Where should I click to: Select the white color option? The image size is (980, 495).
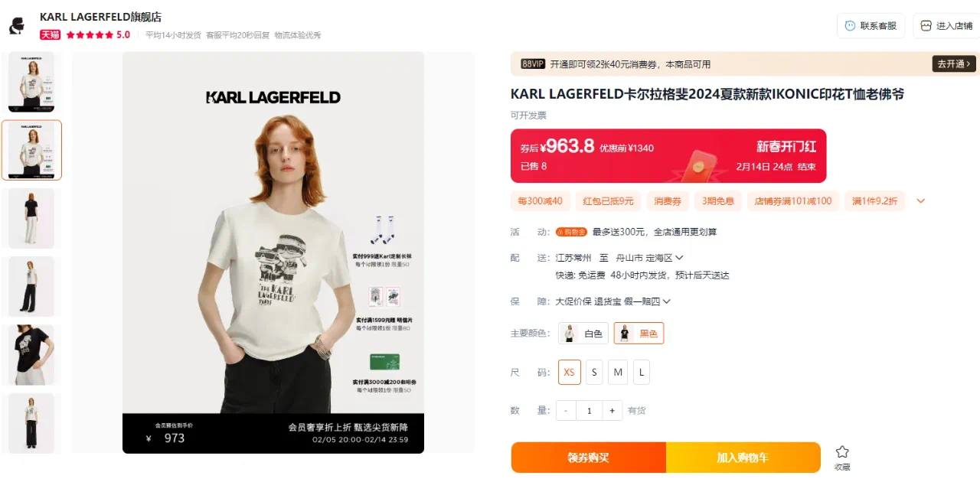click(x=583, y=333)
